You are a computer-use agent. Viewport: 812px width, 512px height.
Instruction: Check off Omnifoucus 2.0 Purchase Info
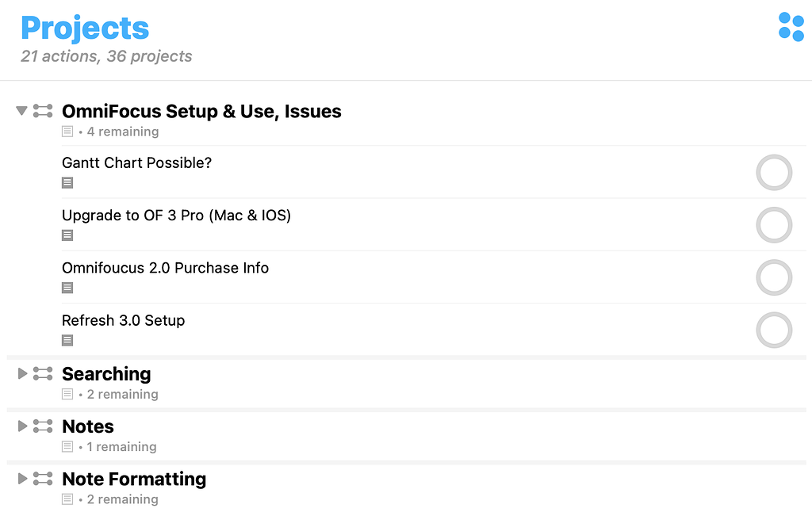(774, 277)
